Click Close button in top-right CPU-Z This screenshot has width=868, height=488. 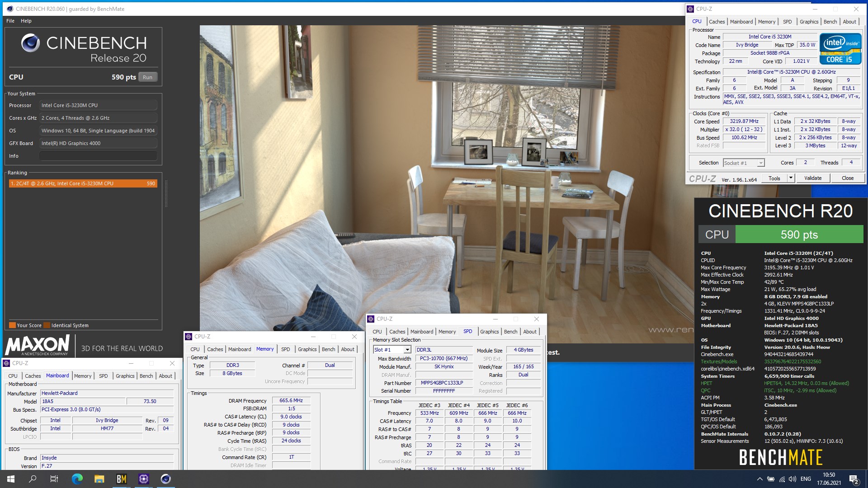[848, 178]
